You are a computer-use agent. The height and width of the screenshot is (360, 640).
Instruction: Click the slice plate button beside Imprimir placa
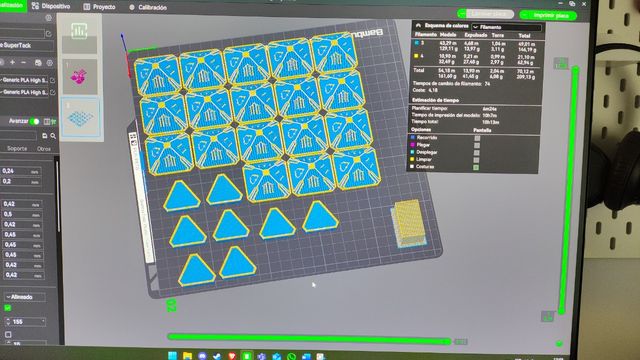(486, 14)
